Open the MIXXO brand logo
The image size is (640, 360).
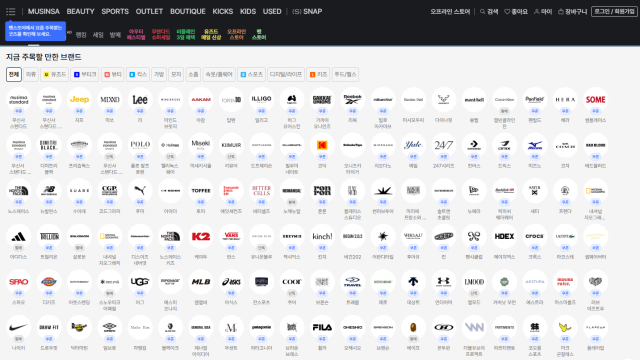coord(110,99)
